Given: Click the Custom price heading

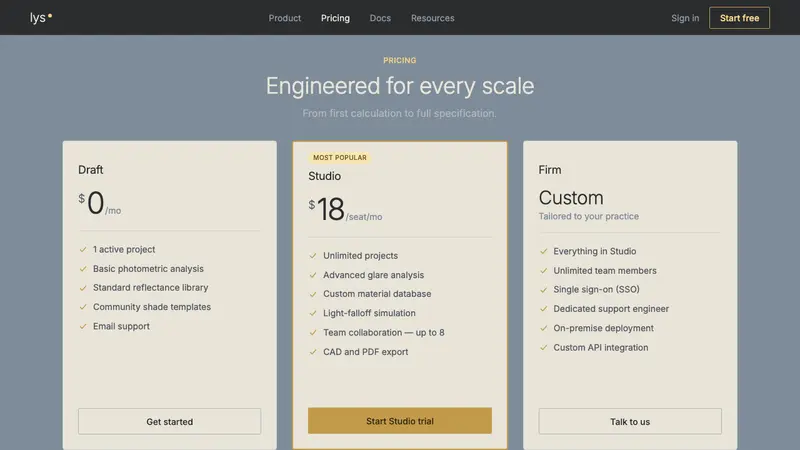Looking at the screenshot, I should point(571,197).
